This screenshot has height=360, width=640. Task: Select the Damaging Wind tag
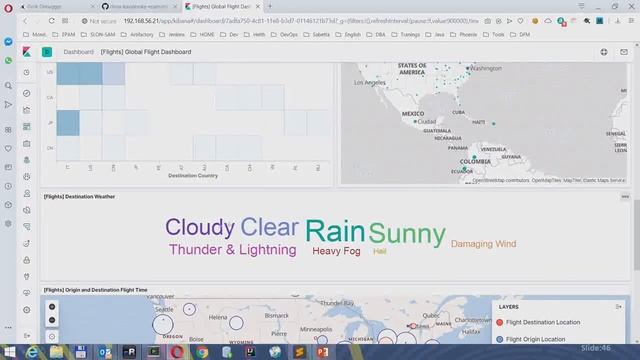tap(484, 244)
